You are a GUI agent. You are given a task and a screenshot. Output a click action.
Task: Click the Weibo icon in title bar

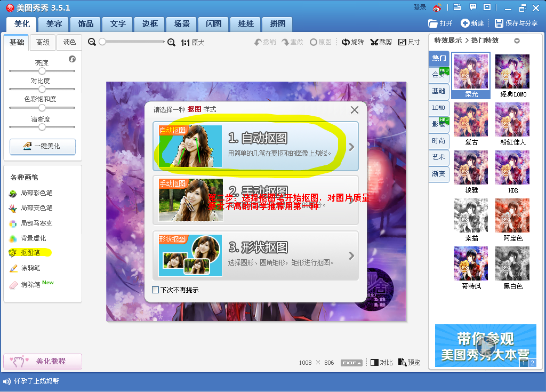pyautogui.click(x=437, y=7)
